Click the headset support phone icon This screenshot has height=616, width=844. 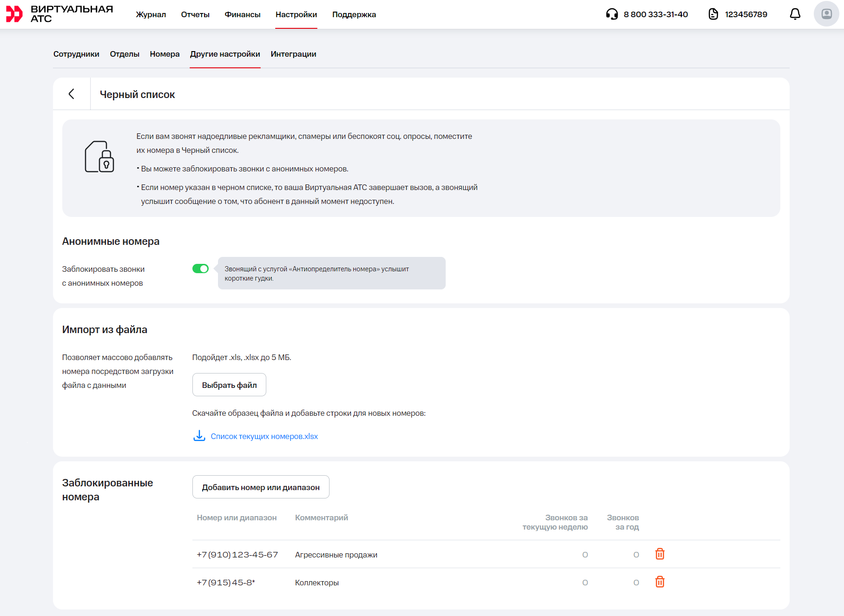coord(612,14)
